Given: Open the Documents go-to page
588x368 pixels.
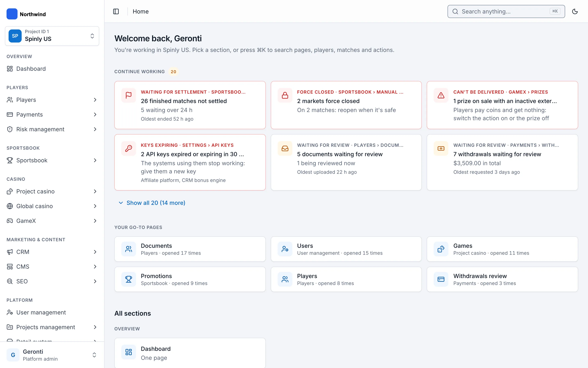Looking at the screenshot, I should point(190,249).
